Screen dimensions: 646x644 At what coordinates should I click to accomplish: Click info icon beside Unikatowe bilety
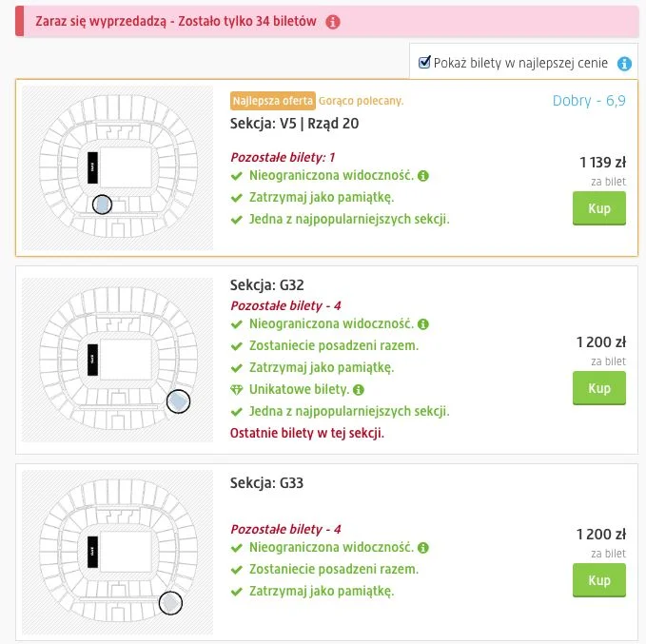(x=359, y=390)
